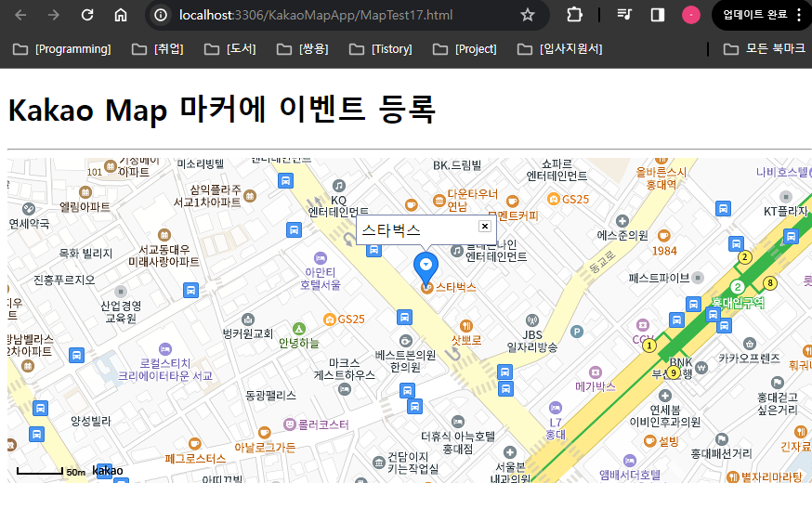Click the 설빙 cafe icon
Screen dimensions: 812x509
[650, 441]
